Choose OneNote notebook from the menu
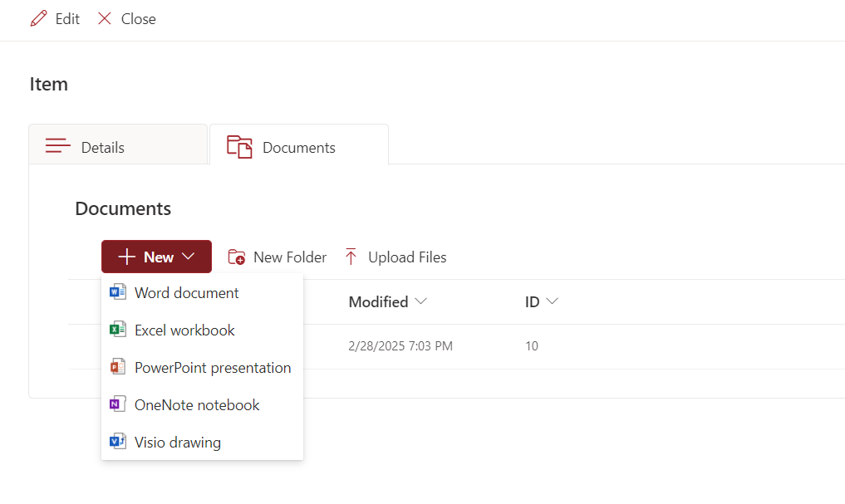 tap(197, 404)
